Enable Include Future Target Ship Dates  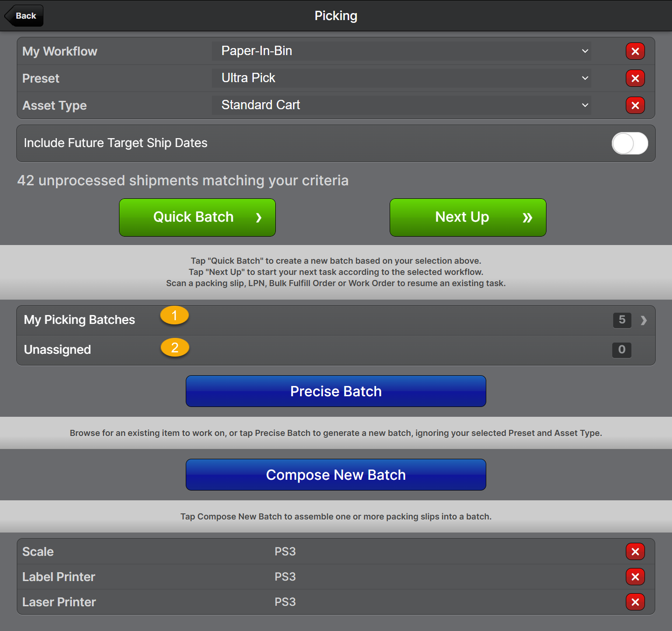pos(630,143)
